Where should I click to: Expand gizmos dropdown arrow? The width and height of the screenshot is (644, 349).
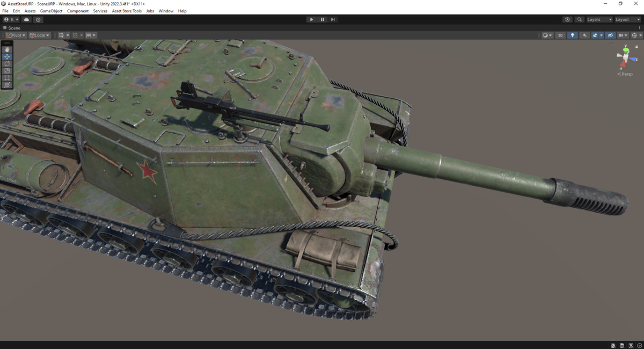click(x=640, y=35)
